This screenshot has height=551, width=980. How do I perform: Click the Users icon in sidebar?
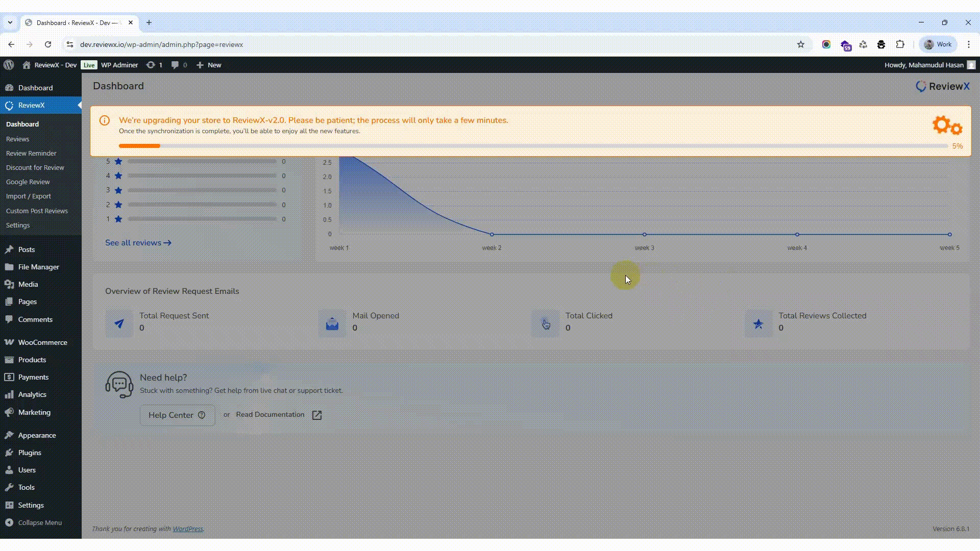click(9, 470)
